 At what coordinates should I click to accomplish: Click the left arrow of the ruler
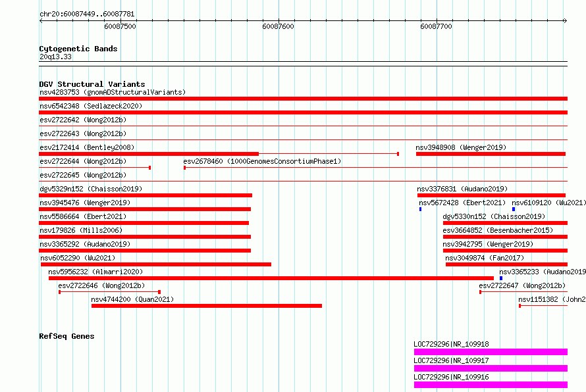point(41,20)
